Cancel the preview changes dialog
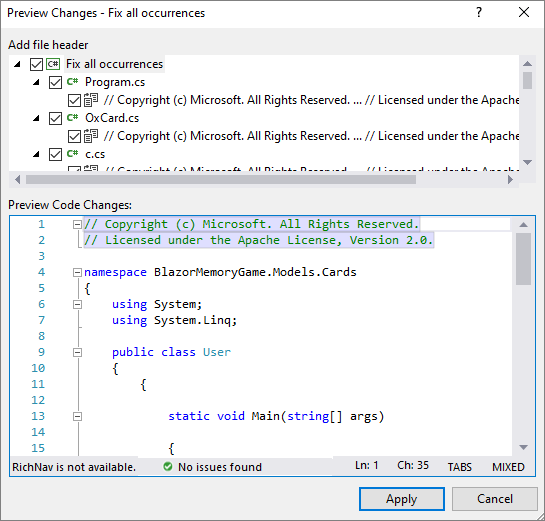This screenshot has height=521, width=545. tap(495, 499)
